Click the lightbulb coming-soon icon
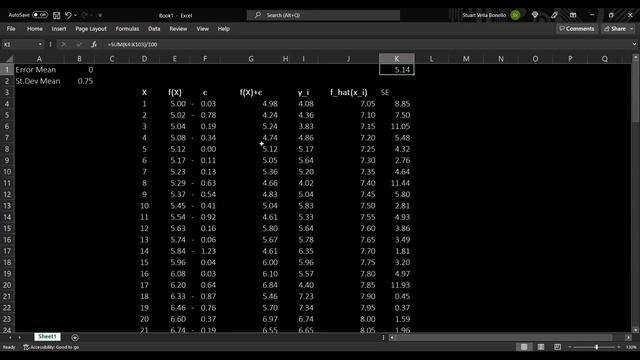 tap(535, 15)
